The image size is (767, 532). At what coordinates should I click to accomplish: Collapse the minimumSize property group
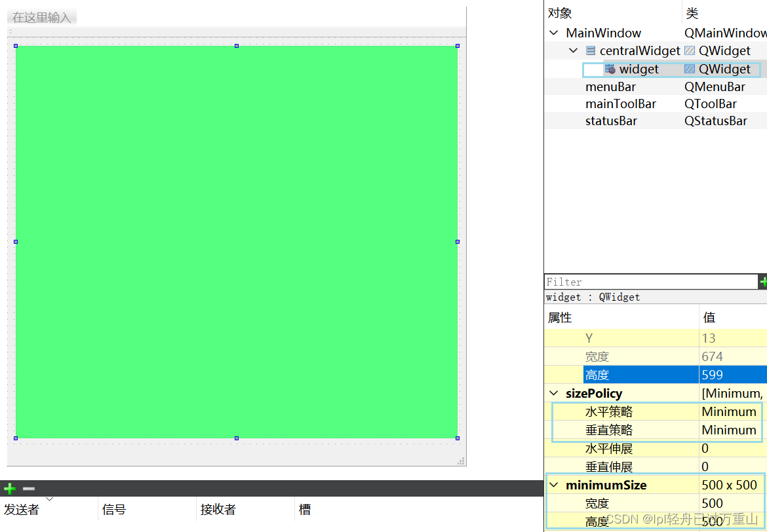tap(553, 485)
